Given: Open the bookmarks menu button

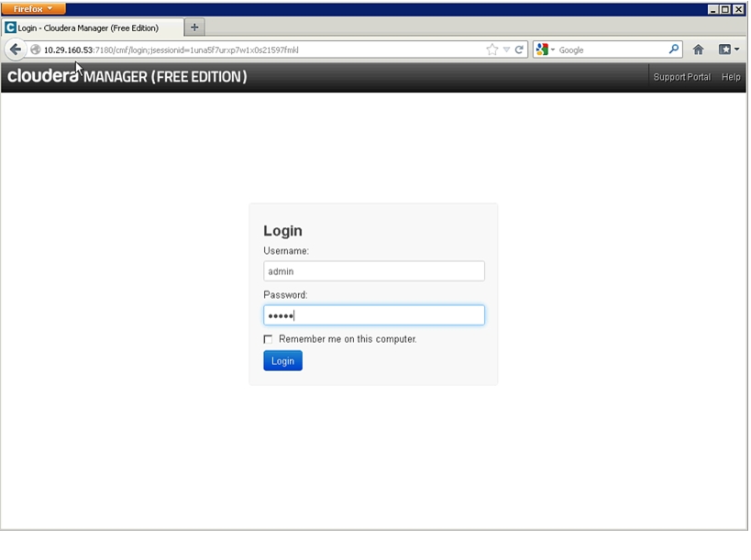Looking at the screenshot, I should (728, 49).
